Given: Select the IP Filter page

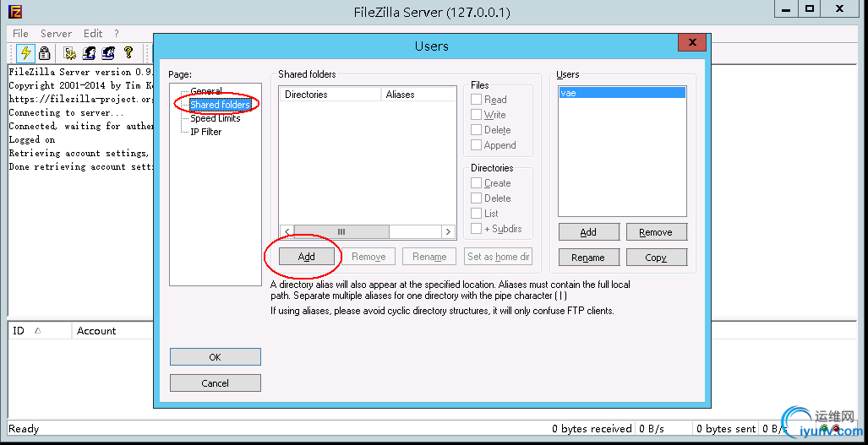Looking at the screenshot, I should 206,132.
